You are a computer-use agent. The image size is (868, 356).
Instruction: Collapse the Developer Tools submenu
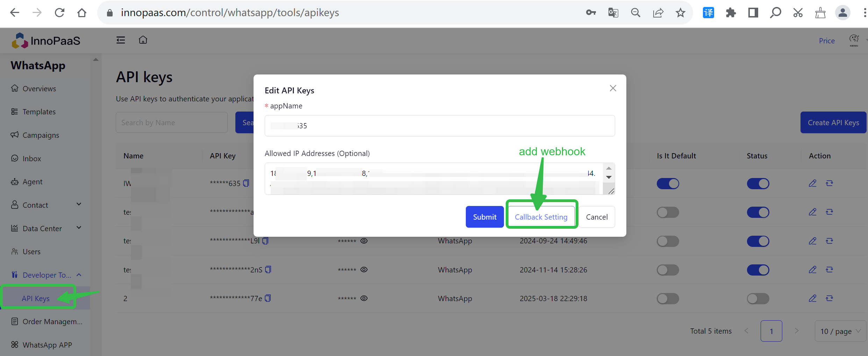[79, 275]
